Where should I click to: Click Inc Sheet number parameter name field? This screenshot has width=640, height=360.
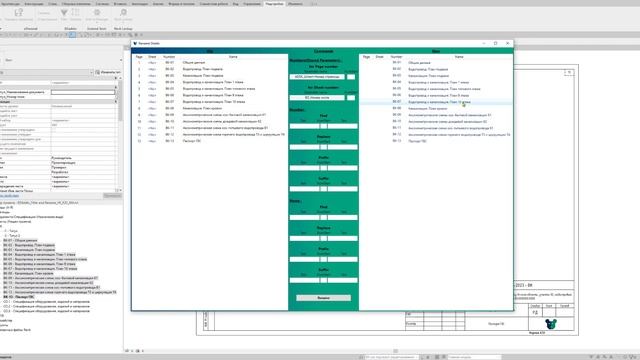coord(317,98)
